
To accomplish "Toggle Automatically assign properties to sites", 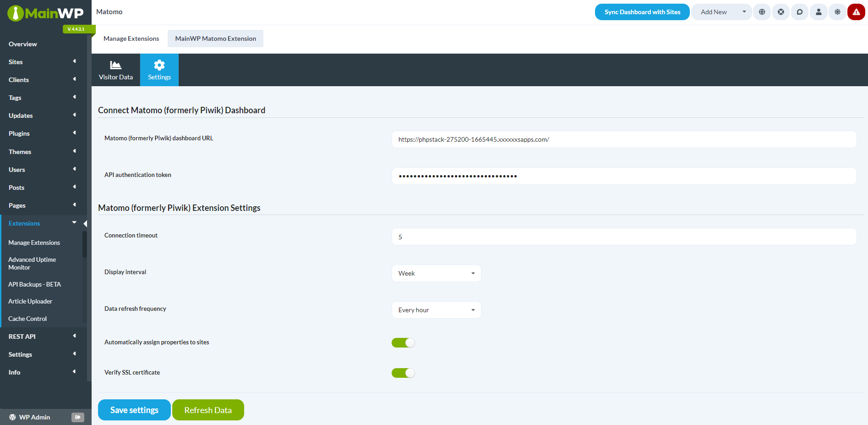I will point(403,342).
